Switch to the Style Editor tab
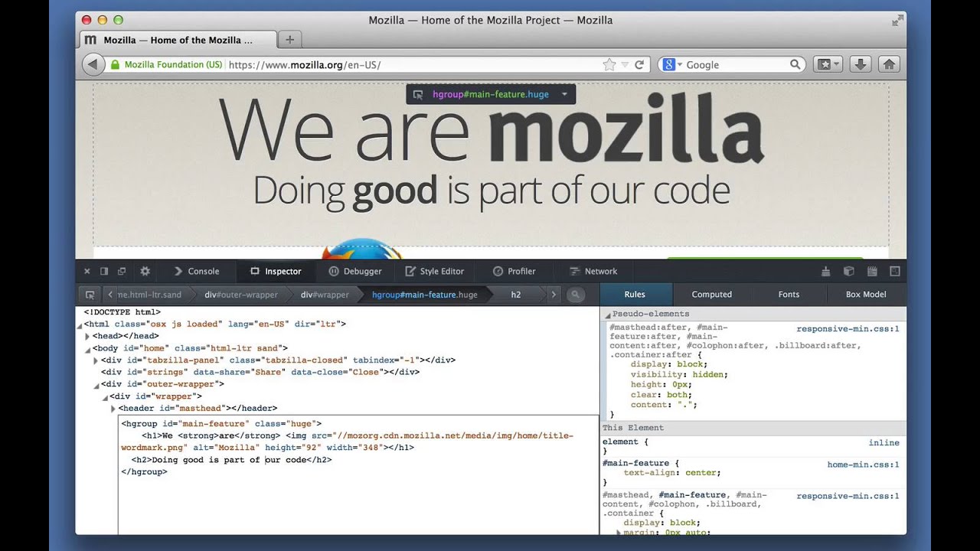This screenshot has width=980, height=551. [434, 271]
